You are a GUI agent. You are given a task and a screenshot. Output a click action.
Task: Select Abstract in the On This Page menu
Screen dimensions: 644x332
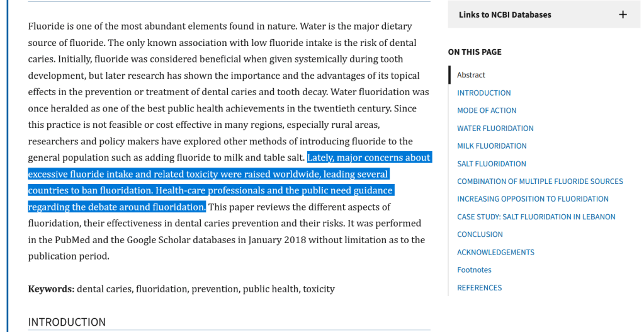[471, 75]
